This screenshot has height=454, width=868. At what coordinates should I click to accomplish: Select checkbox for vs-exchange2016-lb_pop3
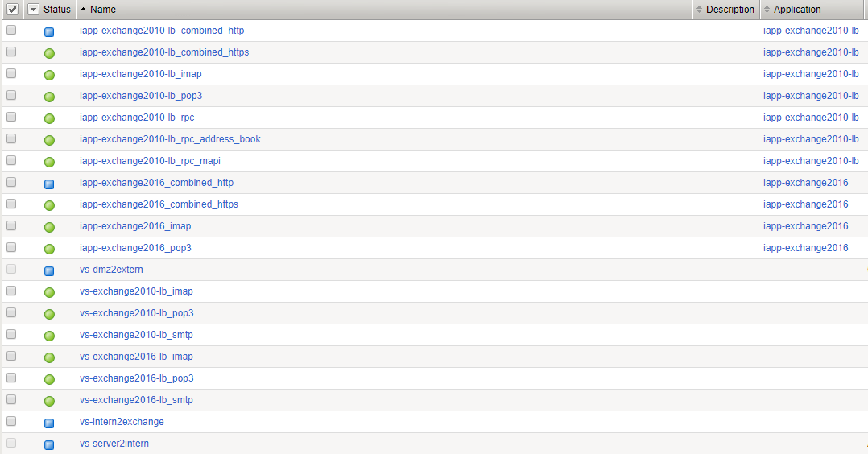click(x=11, y=378)
